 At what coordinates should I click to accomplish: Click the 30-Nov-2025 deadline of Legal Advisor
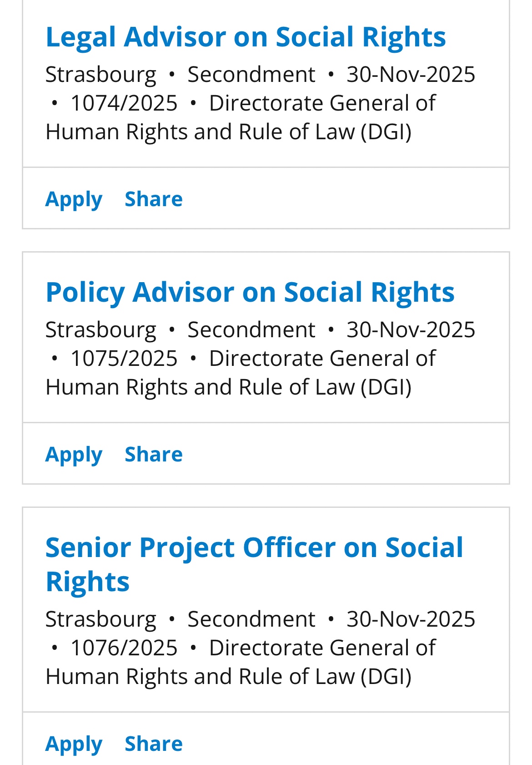click(x=411, y=74)
